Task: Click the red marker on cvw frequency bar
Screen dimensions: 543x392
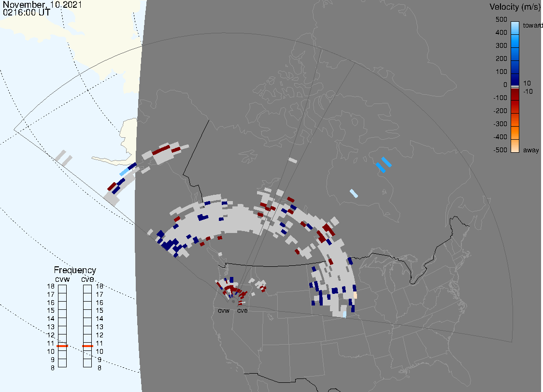Action: tap(62, 346)
